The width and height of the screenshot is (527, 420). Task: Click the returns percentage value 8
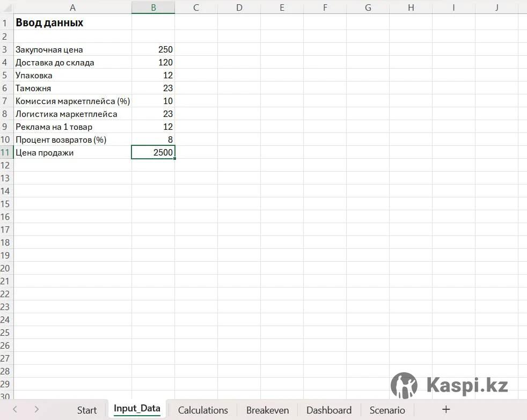153,139
